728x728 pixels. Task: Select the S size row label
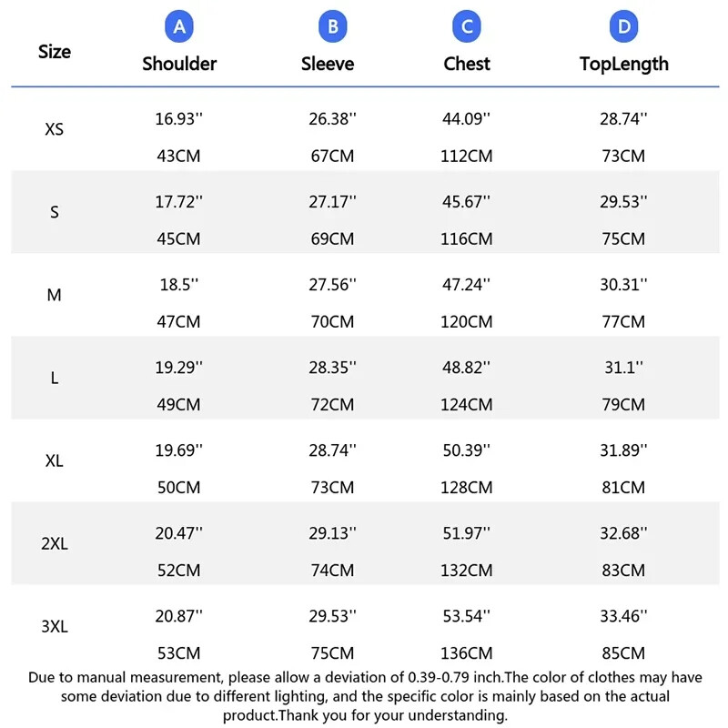pos(55,213)
